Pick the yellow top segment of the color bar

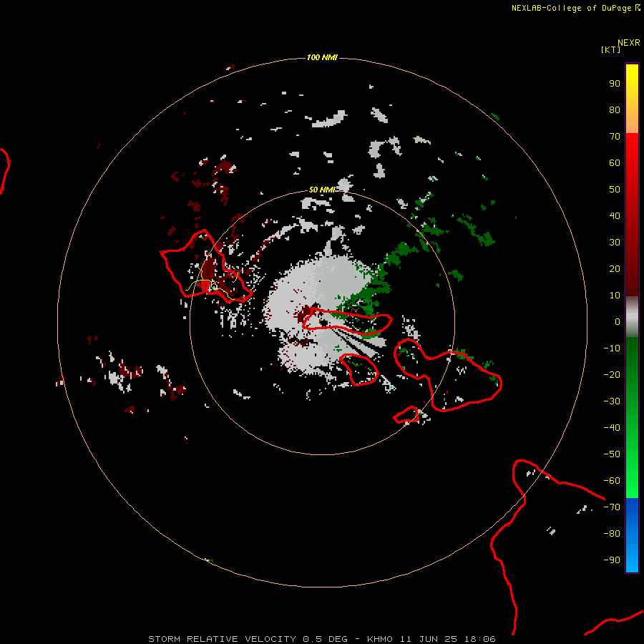click(x=632, y=99)
